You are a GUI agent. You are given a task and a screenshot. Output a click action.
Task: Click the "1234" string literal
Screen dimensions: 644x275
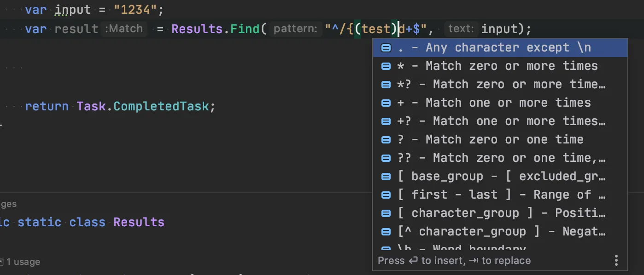click(135, 9)
